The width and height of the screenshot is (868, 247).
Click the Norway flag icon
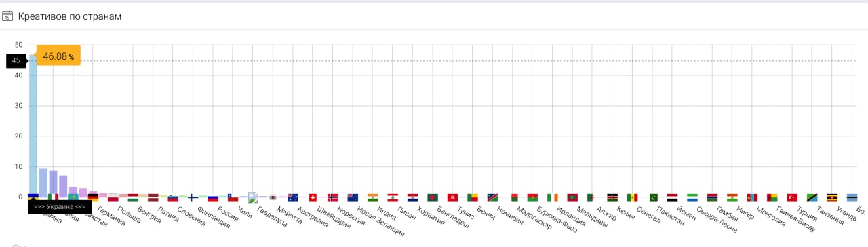[x=333, y=197]
